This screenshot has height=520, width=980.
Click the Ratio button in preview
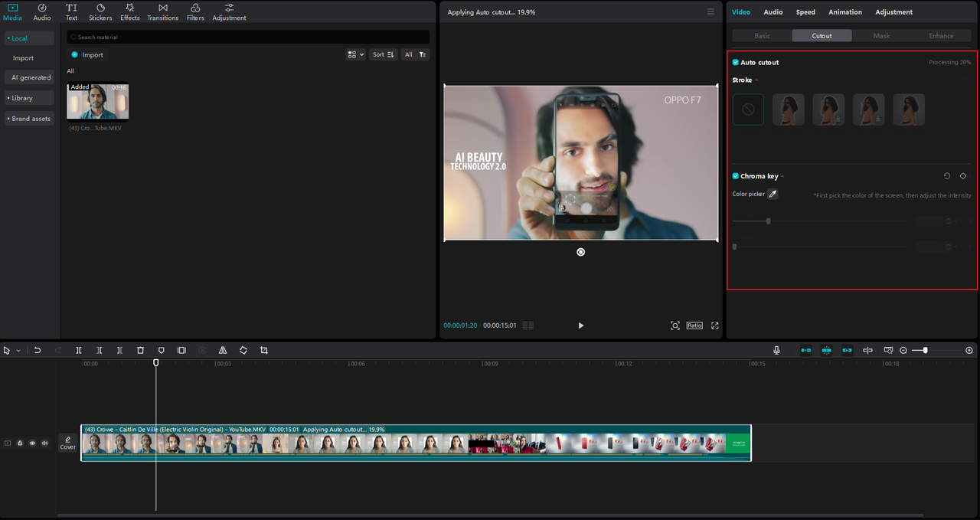(x=694, y=325)
